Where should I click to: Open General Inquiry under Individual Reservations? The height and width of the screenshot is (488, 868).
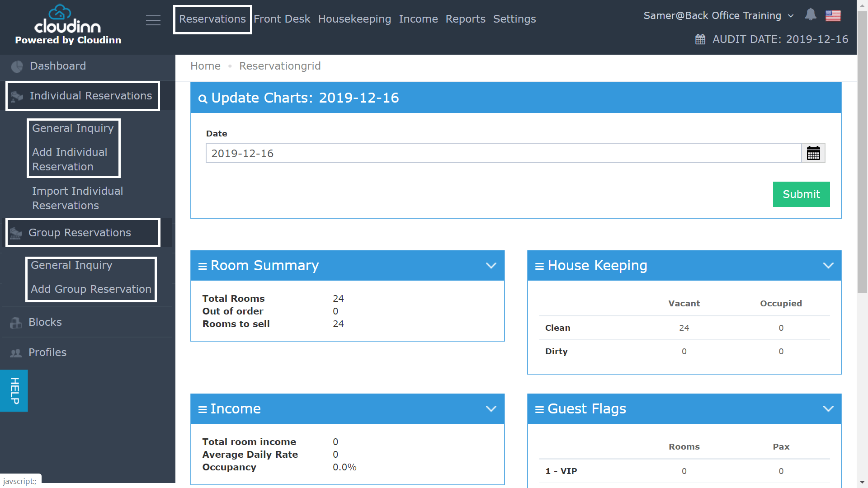coord(73,128)
